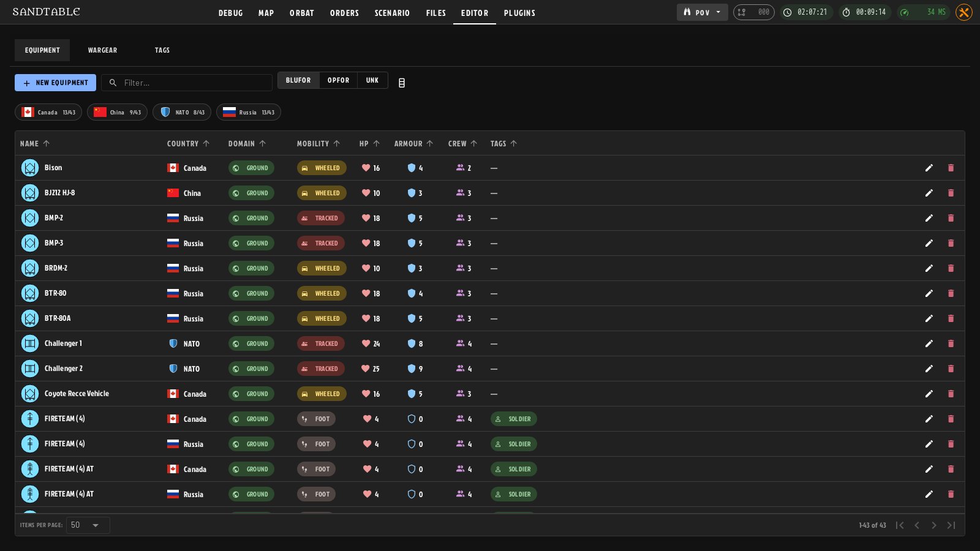Click the SANDTABLE logo
980x551 pixels.
46,12
